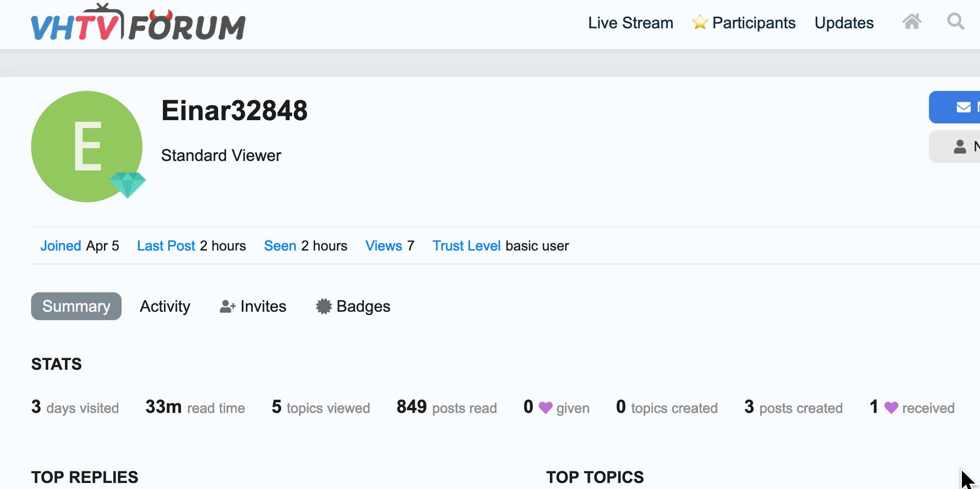Image resolution: width=980 pixels, height=489 pixels.
Task: Open the Updates menu item
Action: (x=844, y=23)
